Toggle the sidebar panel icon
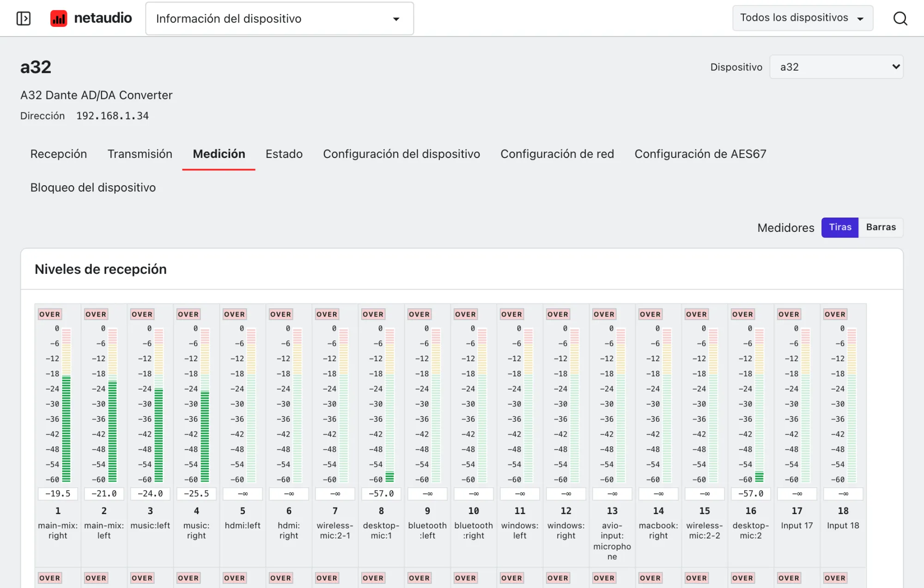 24,18
